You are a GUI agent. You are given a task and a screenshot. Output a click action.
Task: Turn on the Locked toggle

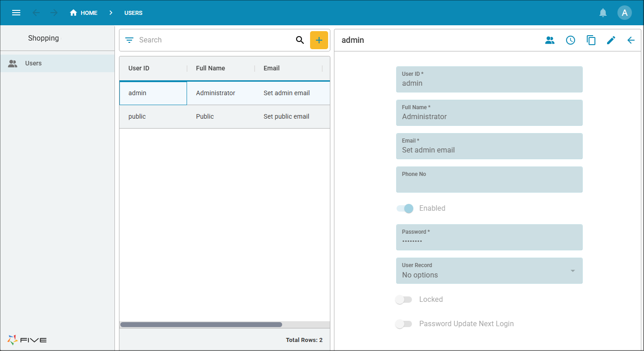pyautogui.click(x=404, y=299)
